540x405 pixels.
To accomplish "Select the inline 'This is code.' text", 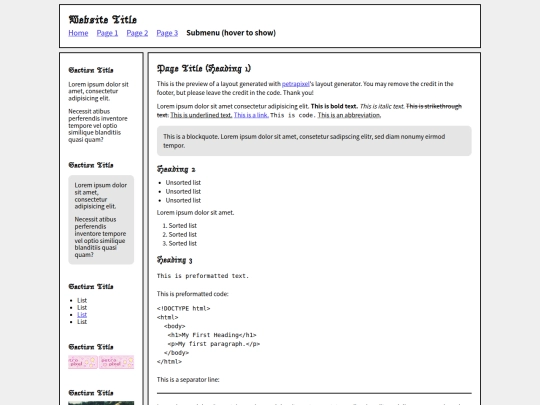I will (293, 115).
